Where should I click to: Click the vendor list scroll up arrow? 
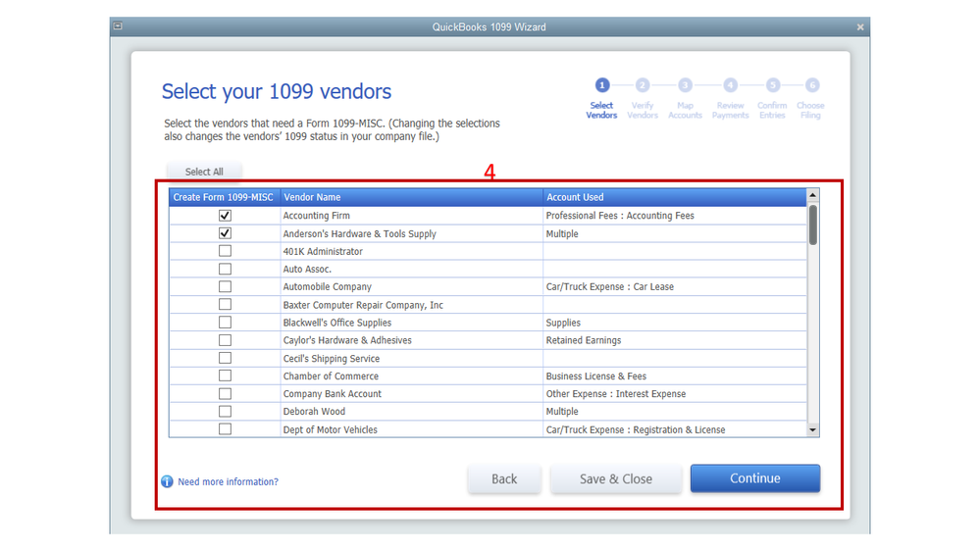812,195
